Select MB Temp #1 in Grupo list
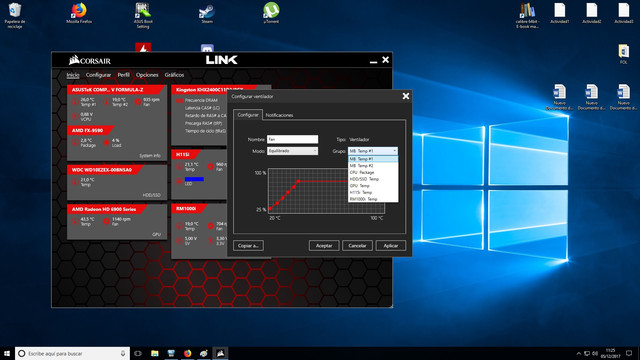640x360 pixels. point(373,159)
